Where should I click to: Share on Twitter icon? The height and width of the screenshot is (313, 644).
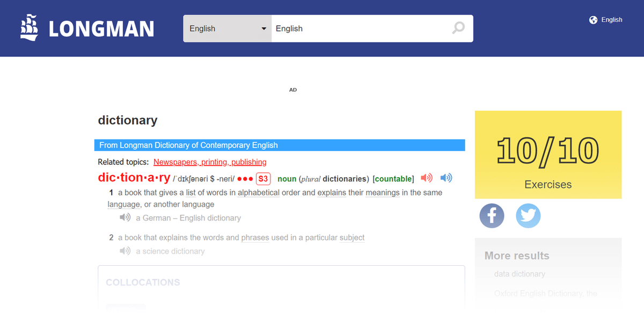click(528, 216)
